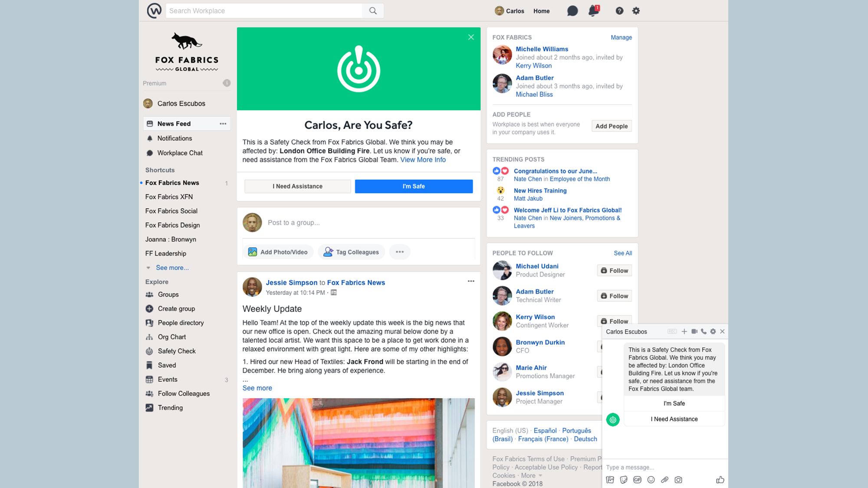
Task: Click 'View More Info' safety link
Action: [423, 160]
